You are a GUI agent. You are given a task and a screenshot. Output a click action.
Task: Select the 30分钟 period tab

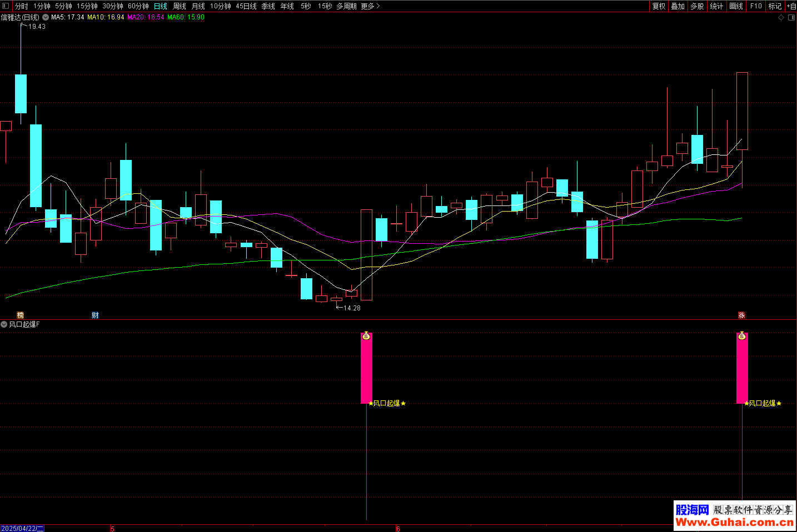tap(113, 6)
